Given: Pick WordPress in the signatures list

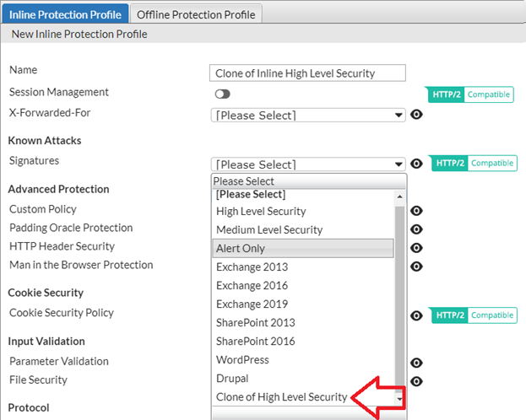Looking at the screenshot, I should [242, 360].
